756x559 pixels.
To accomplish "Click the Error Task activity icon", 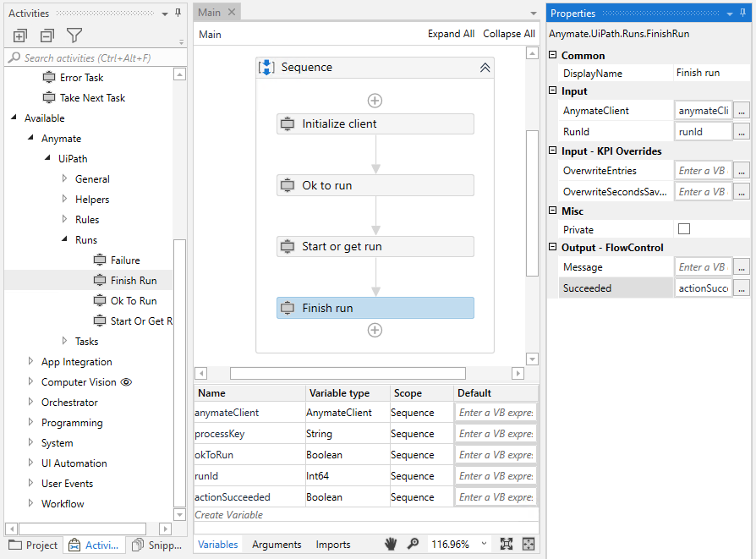I will click(49, 77).
